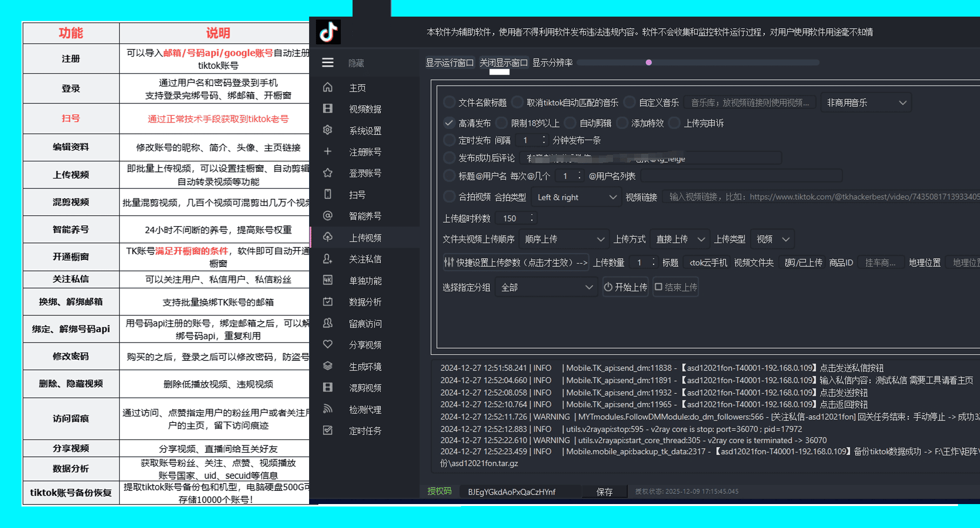The height and width of the screenshot is (528, 980).
Task: Click the phone icon for 扫号
Action: tap(328, 194)
